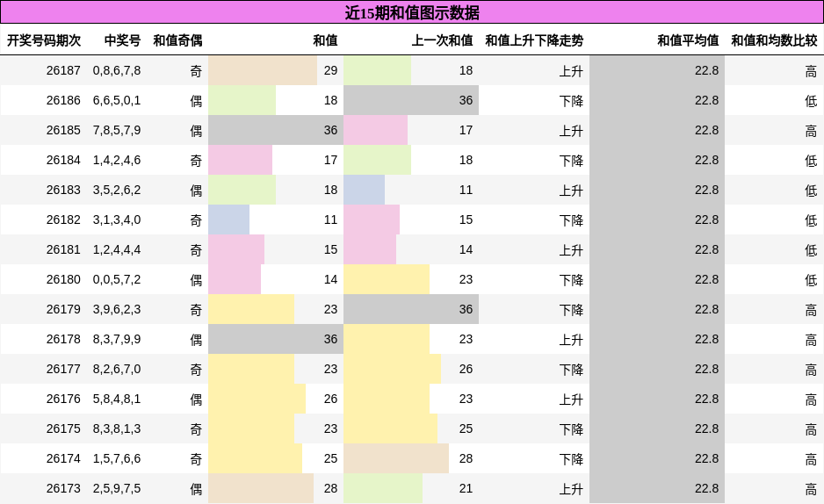Image resolution: width=824 pixels, height=504 pixels.
Task: Click 低 comparison in row 26183
Action: coord(812,191)
